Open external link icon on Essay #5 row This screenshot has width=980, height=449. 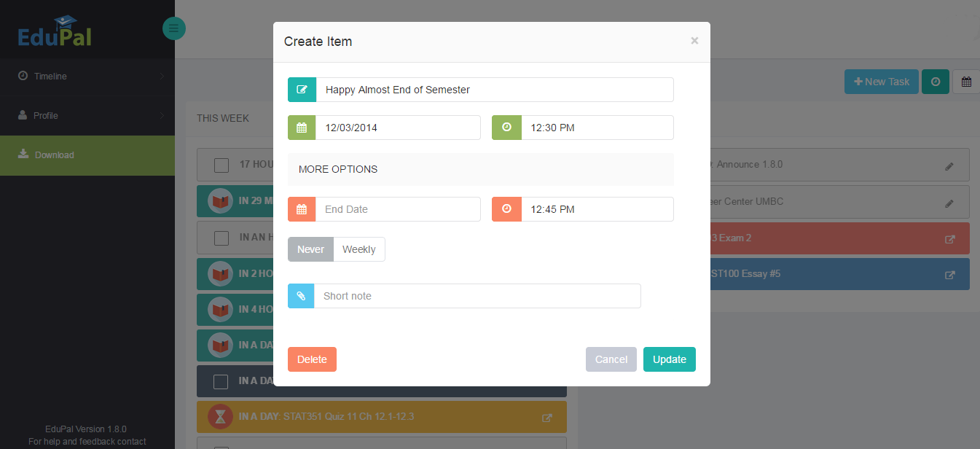tap(949, 275)
